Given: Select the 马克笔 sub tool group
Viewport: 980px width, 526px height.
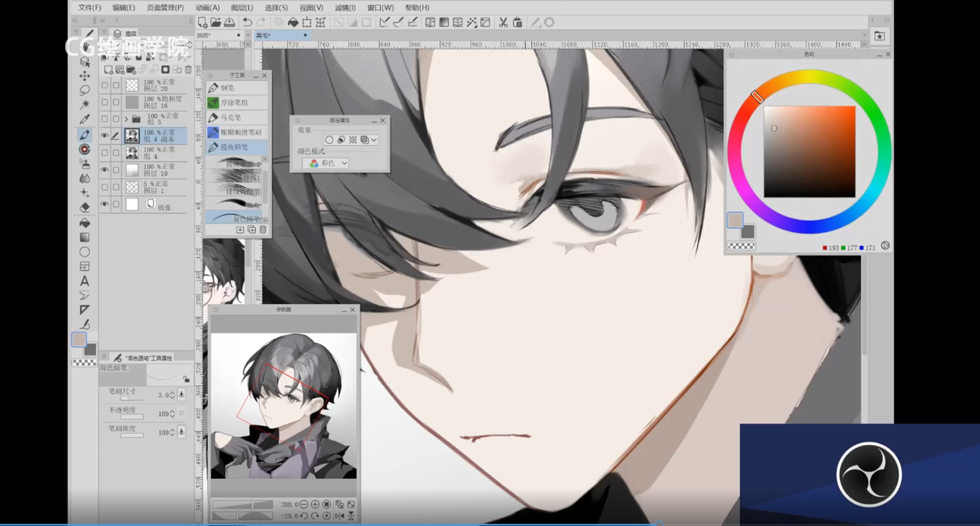Looking at the screenshot, I should [237, 118].
